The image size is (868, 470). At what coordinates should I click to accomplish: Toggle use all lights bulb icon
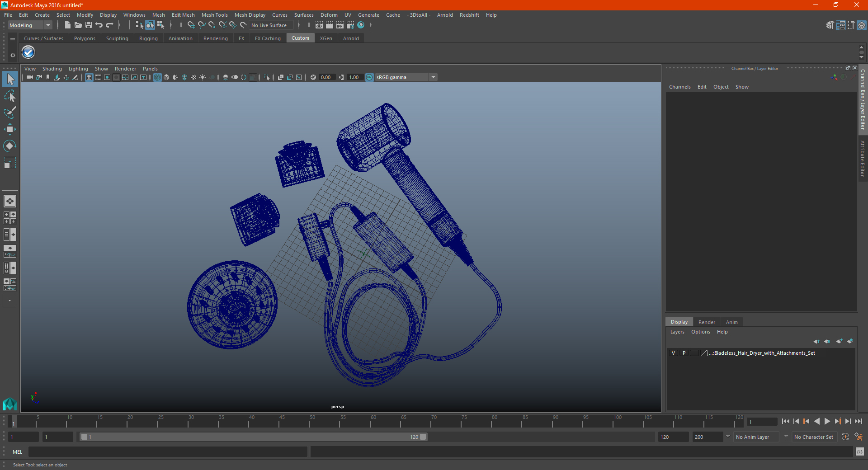[203, 77]
